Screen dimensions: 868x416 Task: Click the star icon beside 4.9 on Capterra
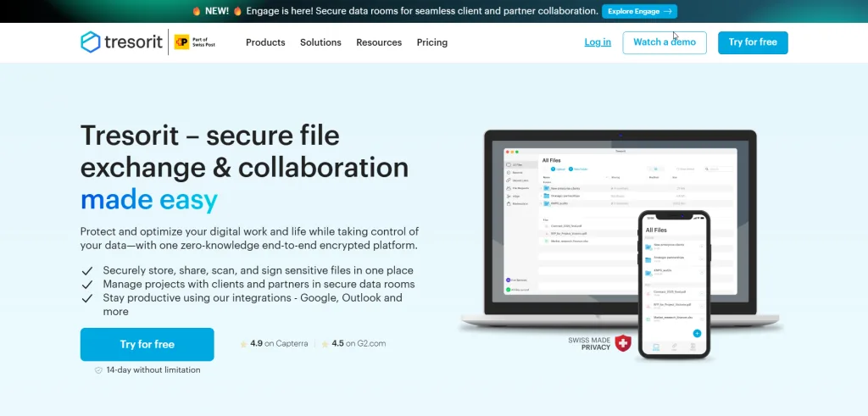(x=243, y=343)
